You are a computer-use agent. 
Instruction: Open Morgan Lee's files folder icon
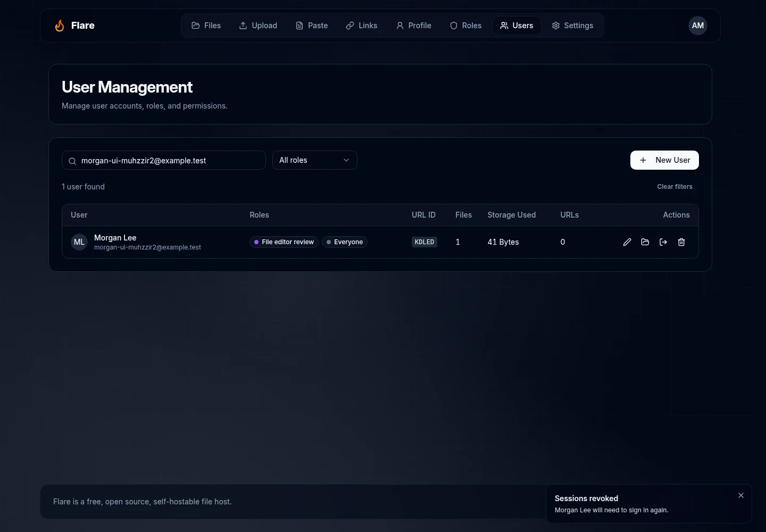645,242
